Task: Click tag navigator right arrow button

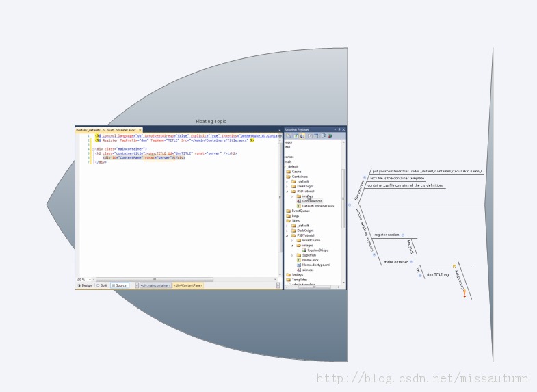Action: pos(278,285)
